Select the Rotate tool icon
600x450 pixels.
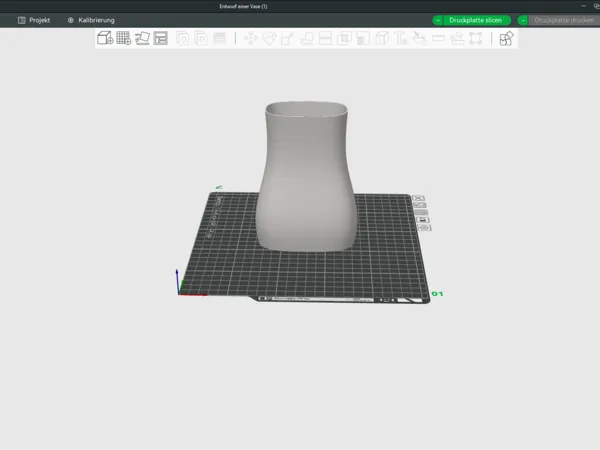[x=269, y=38]
